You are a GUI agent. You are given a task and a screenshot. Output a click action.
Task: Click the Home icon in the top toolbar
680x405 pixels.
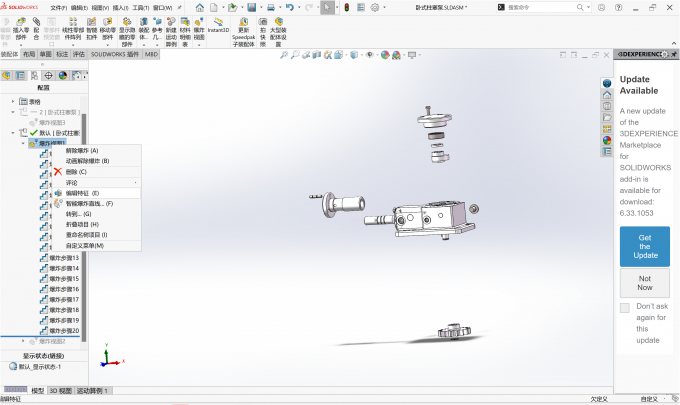click(199, 7)
